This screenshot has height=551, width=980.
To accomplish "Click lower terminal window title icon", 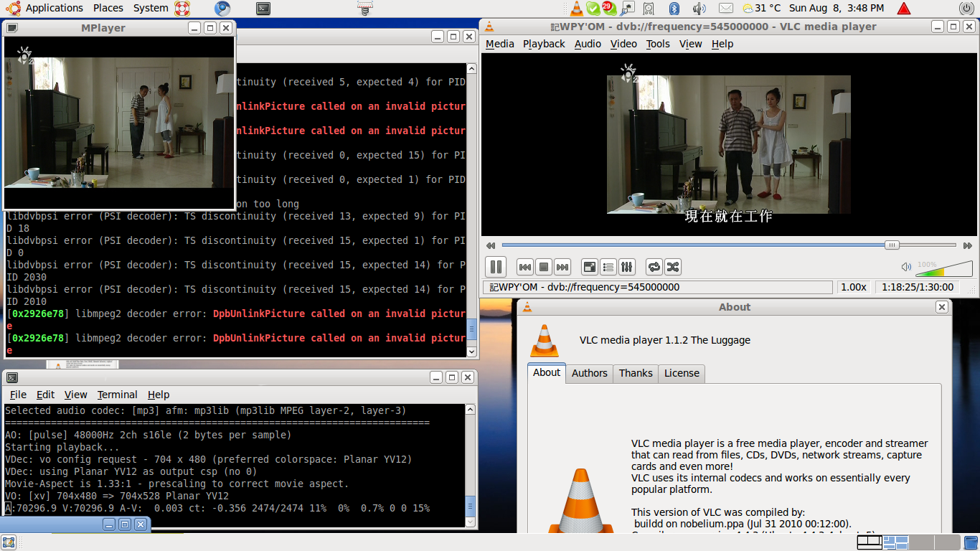I will (x=12, y=377).
